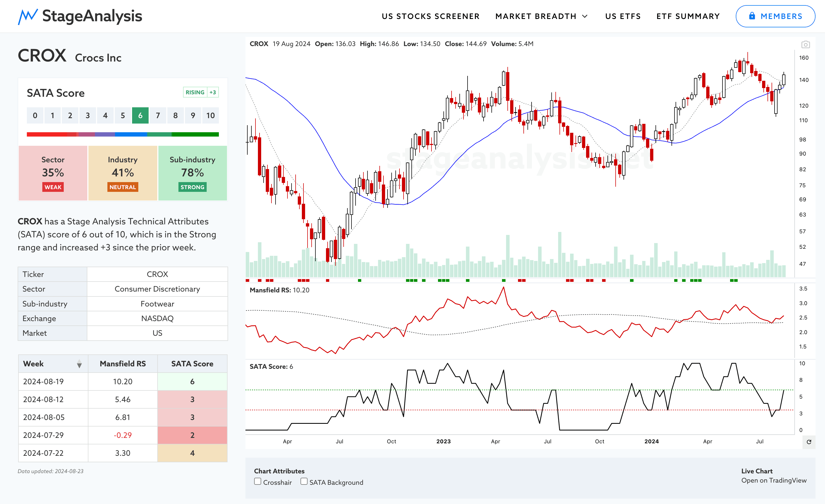This screenshot has width=825, height=504.
Task: Click the SATA score color gradient bar
Action: (123, 134)
